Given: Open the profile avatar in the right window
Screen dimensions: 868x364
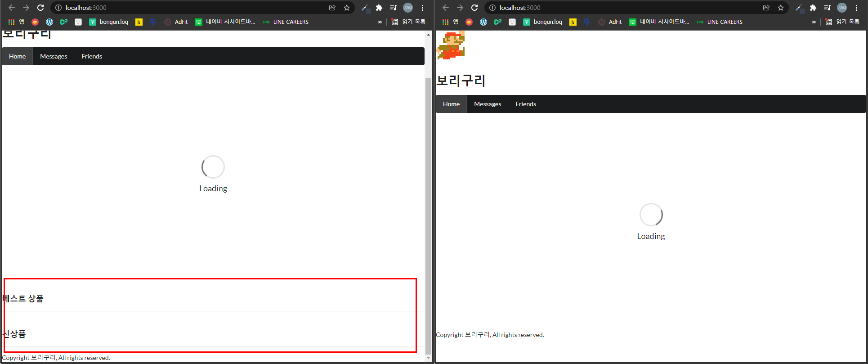Looking at the screenshot, I should tap(842, 8).
